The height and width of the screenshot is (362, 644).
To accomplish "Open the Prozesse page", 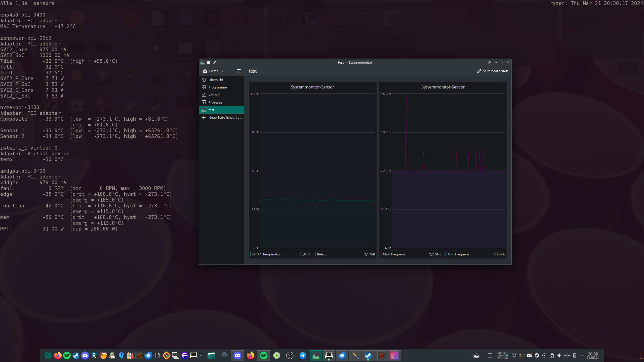I will [x=215, y=102].
